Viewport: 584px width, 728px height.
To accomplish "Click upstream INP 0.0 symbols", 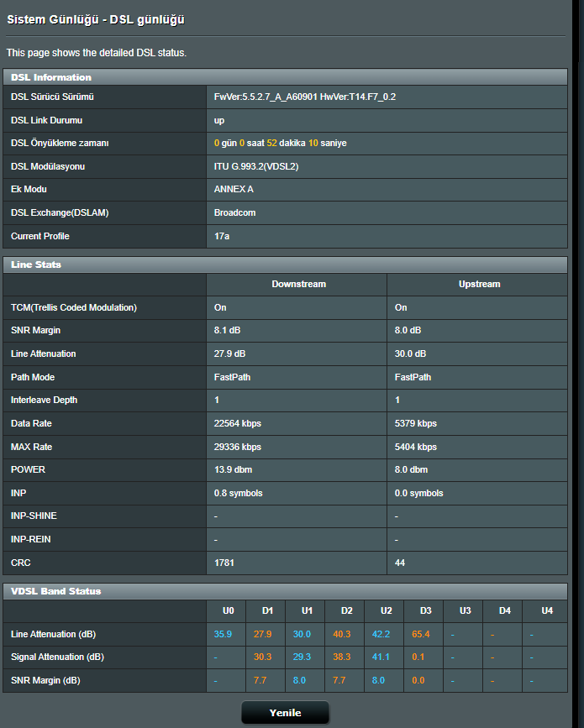I will (419, 493).
